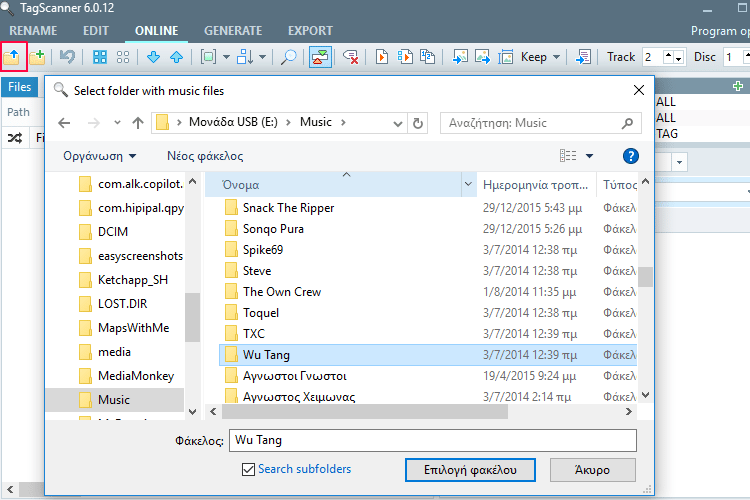Click the undo arrow icon in toolbar
Viewport: 750px width, 500px height.
pyautogui.click(x=67, y=57)
